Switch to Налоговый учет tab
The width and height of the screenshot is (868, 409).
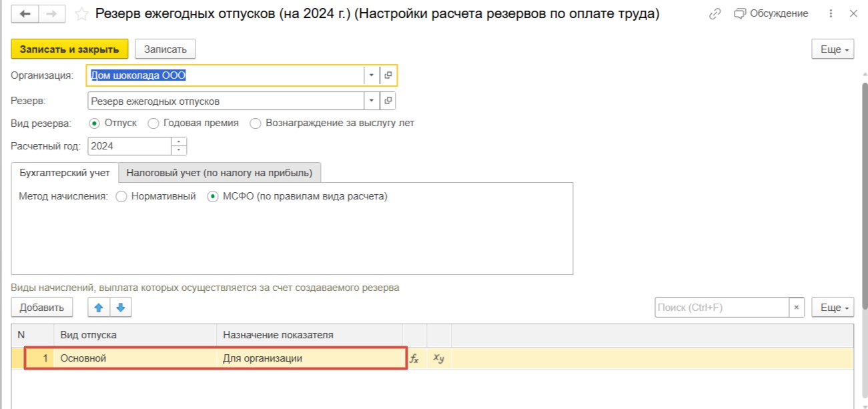tap(219, 173)
